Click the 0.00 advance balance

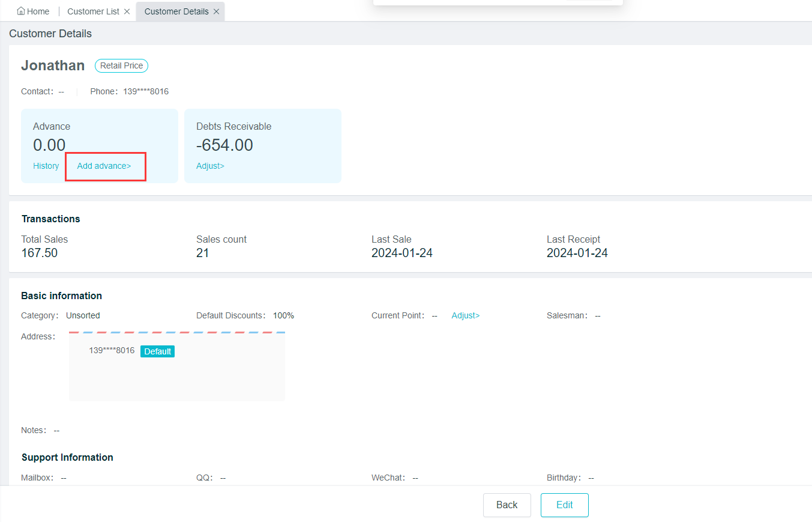click(x=49, y=145)
